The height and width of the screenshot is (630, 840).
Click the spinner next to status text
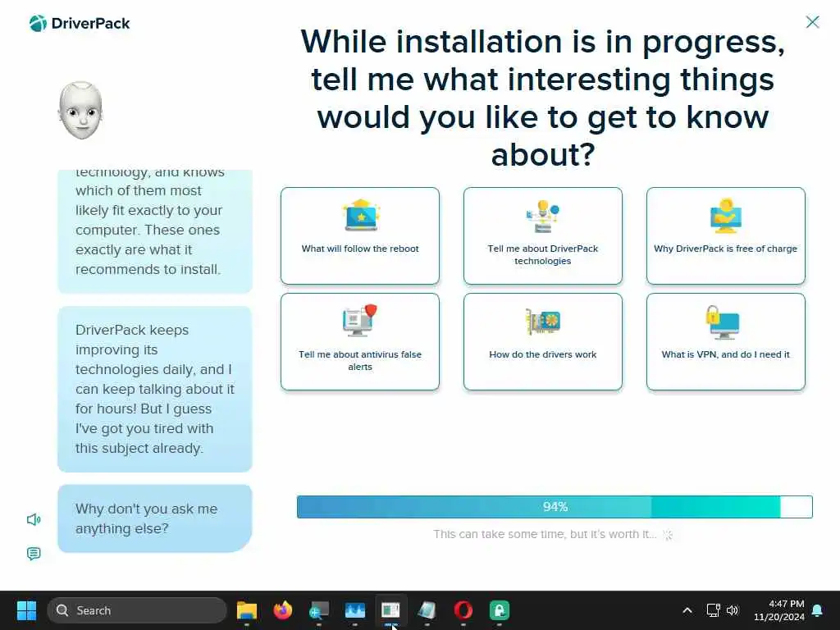pos(668,534)
